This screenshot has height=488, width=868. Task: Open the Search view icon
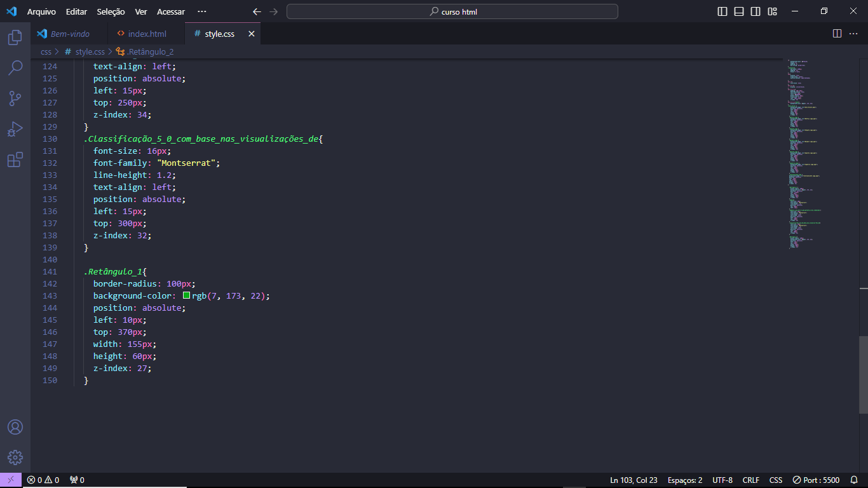15,68
